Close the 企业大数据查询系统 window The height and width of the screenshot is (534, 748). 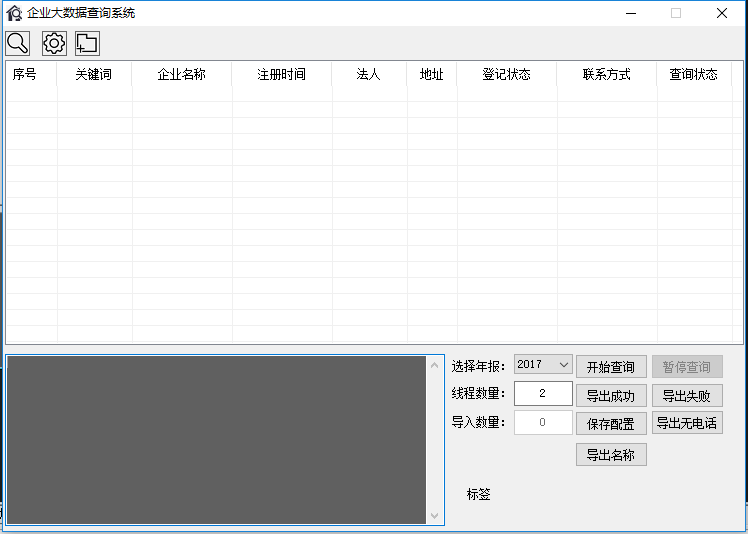(722, 13)
